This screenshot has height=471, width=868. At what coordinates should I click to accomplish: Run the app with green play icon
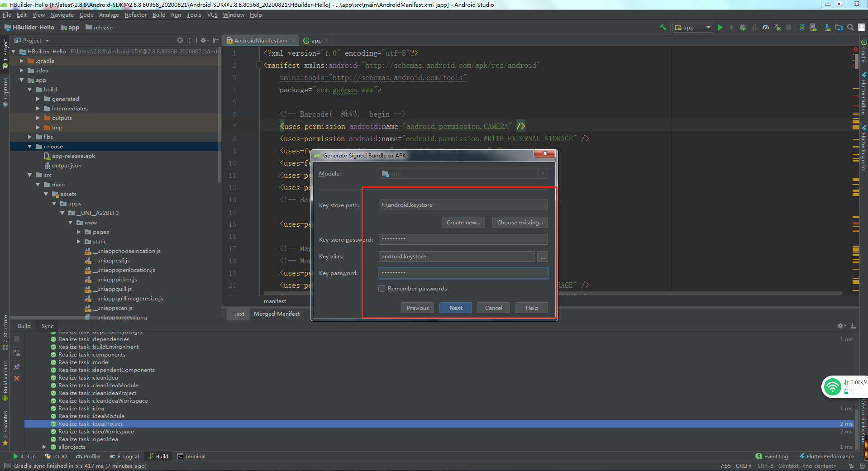tap(720, 27)
